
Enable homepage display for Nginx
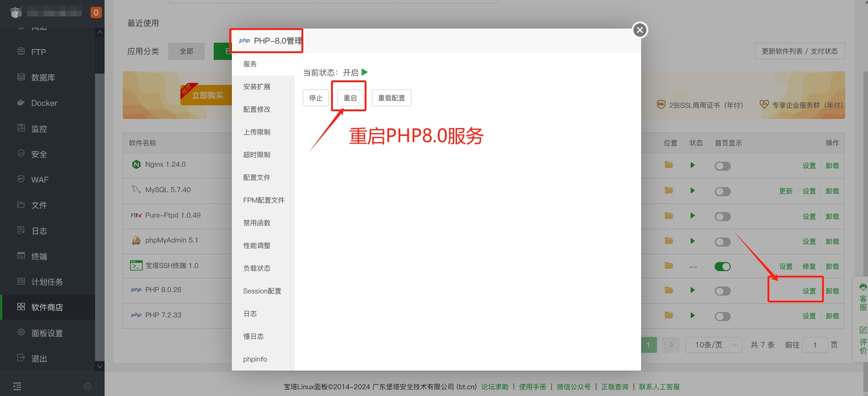pos(722,166)
